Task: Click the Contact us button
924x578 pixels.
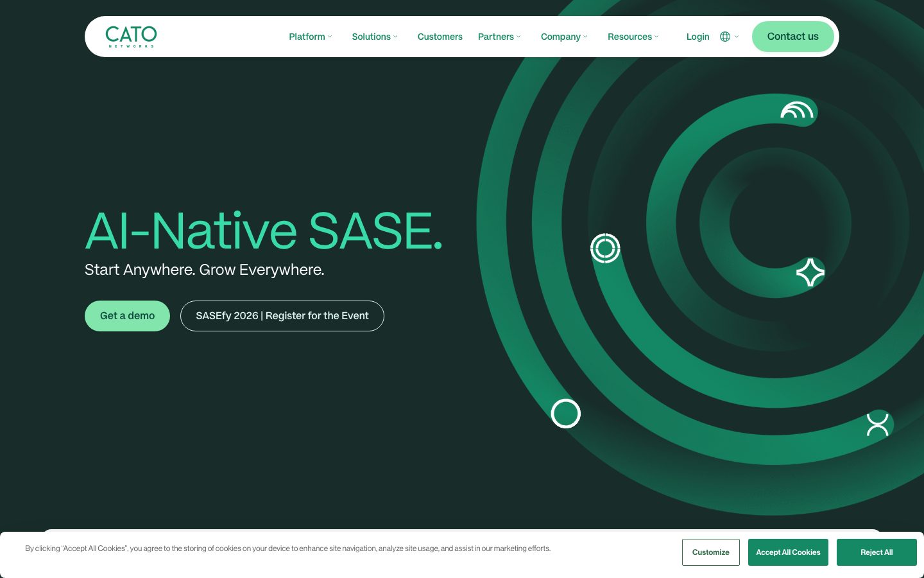Action: click(793, 37)
